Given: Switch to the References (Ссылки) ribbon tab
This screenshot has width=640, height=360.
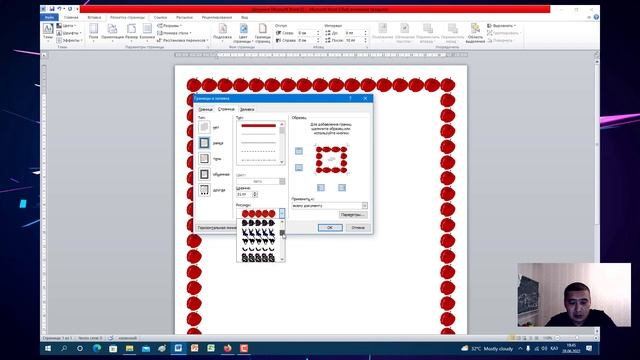Looking at the screenshot, I should [x=160, y=18].
